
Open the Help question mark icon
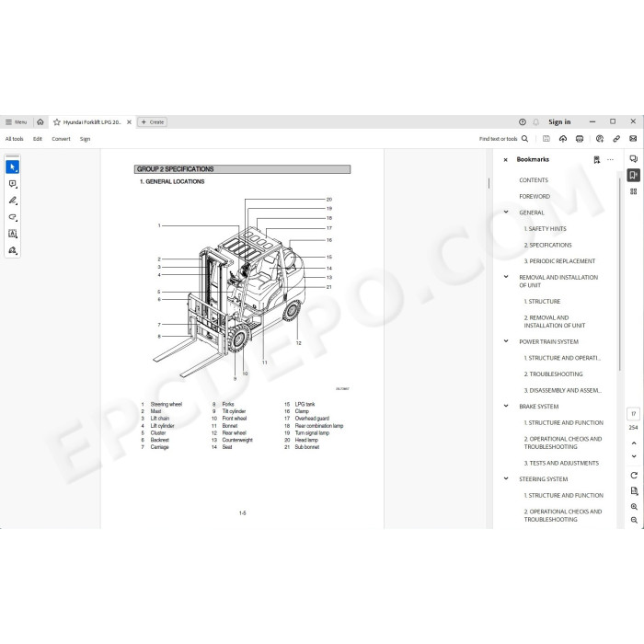[523, 122]
